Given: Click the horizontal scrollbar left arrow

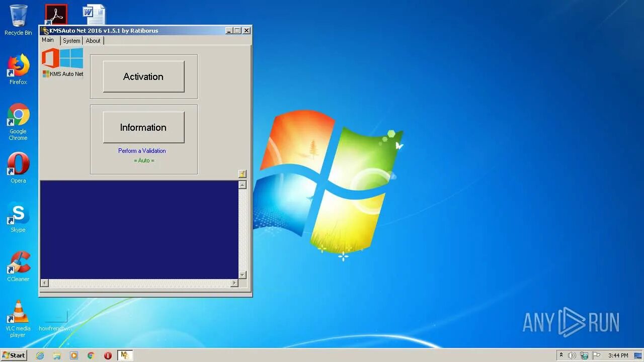Looking at the screenshot, I should [x=44, y=283].
